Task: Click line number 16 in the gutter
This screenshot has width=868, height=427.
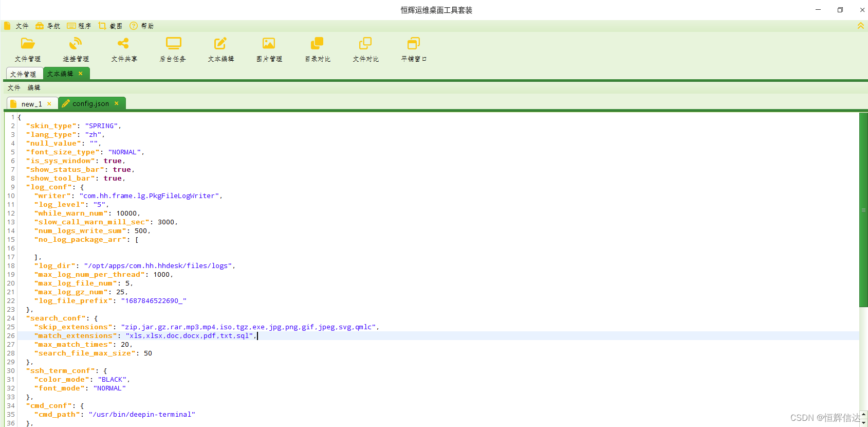Action: (11, 248)
